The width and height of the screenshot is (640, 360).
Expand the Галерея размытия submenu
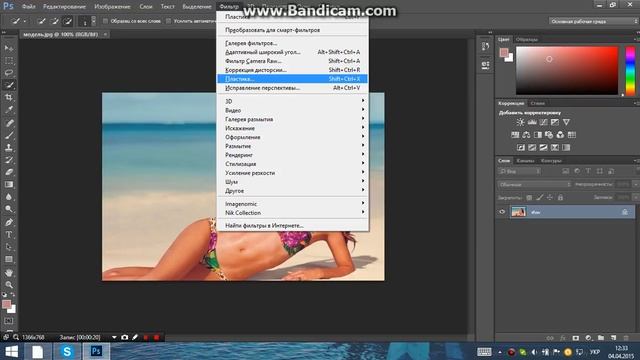[x=293, y=119]
